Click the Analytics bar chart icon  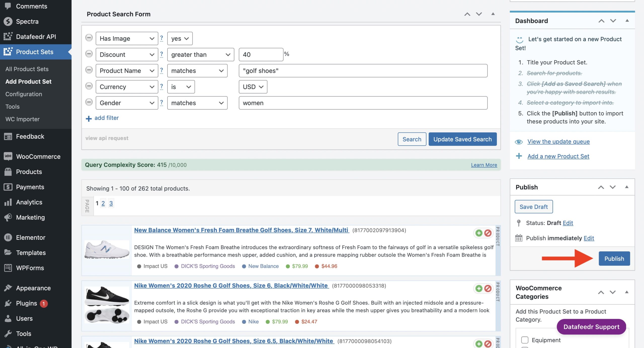pyautogui.click(x=8, y=202)
